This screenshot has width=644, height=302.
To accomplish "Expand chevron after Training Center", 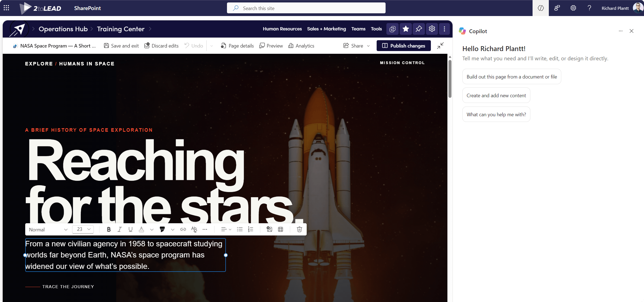I will (x=150, y=29).
